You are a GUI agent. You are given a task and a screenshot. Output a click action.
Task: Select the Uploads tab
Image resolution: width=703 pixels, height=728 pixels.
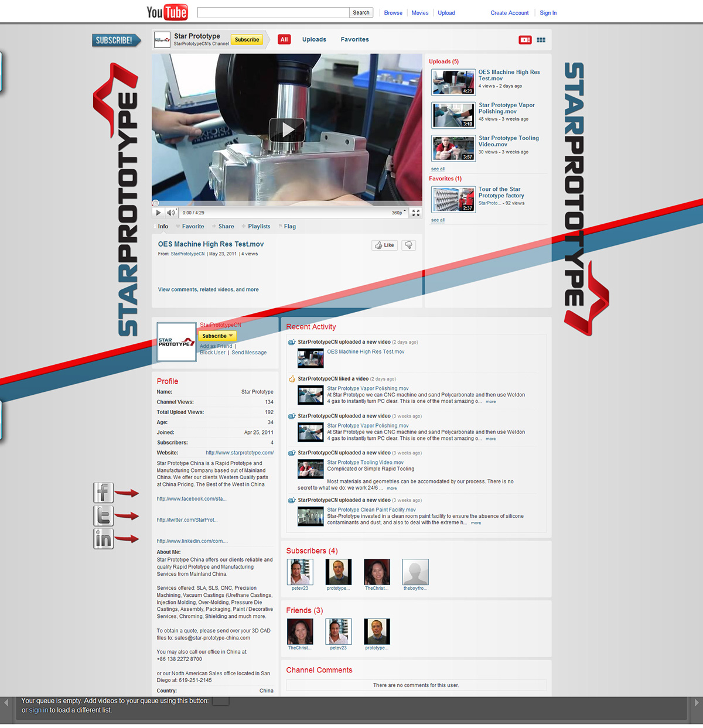coord(314,40)
